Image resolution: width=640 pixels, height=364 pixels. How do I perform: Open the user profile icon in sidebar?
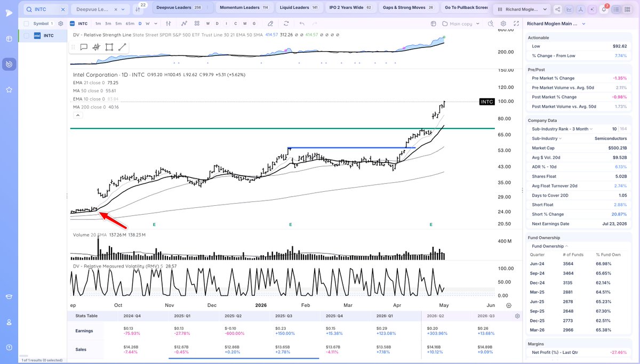(x=9, y=322)
